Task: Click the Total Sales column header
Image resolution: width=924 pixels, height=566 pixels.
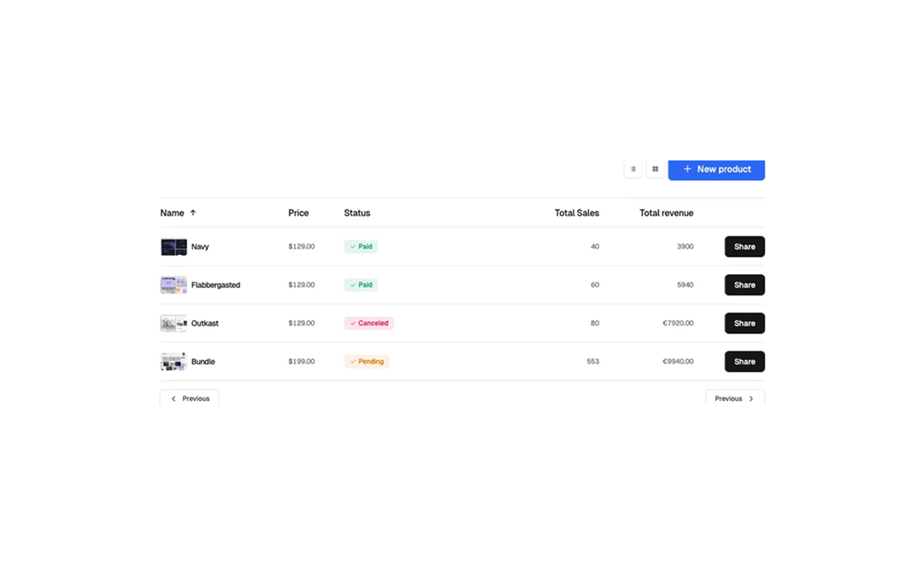Action: pos(577,213)
